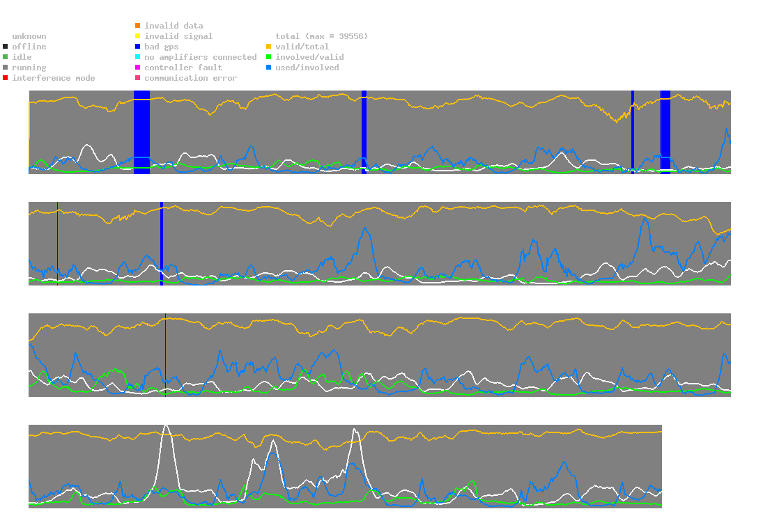
Task: Click the yellow invalid signal swatch
Action: click(138, 36)
